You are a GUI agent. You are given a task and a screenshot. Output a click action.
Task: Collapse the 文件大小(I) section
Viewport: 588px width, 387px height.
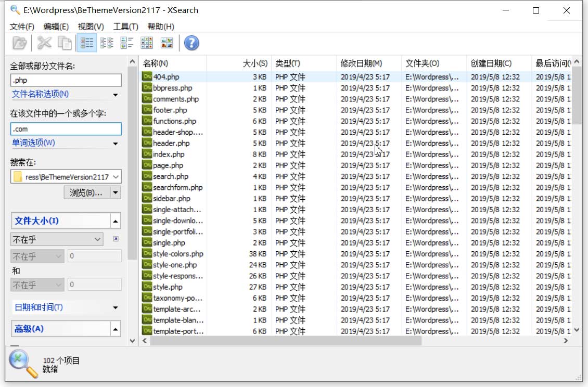coord(115,221)
